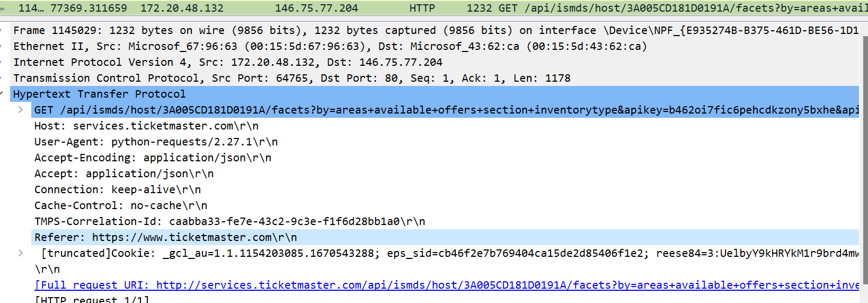Select the Ethernet II layer line
The image size is (868, 303).
(330, 46)
